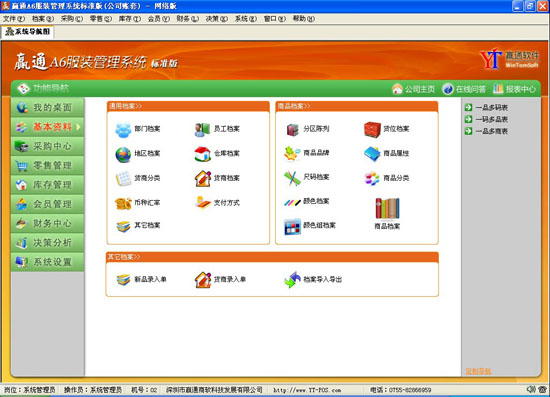Open 分区陈列 display zone icon

[x=292, y=129]
